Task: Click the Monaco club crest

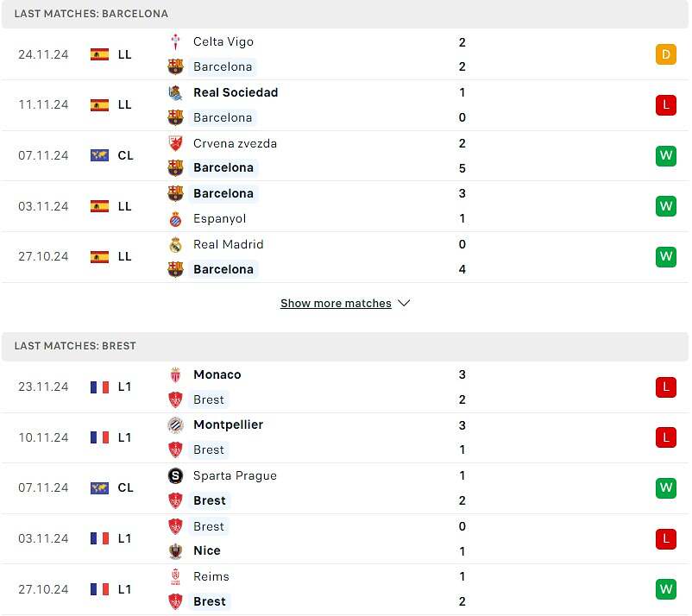Action: click(x=175, y=374)
